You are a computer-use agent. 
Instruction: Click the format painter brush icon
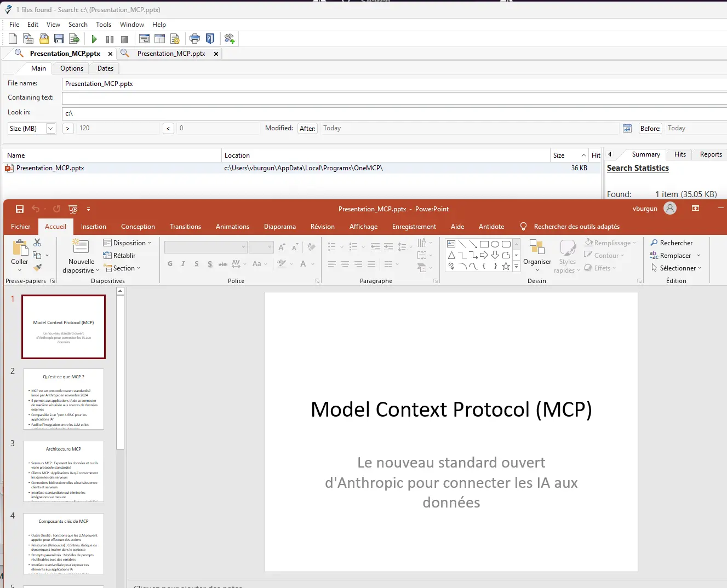[x=37, y=268]
